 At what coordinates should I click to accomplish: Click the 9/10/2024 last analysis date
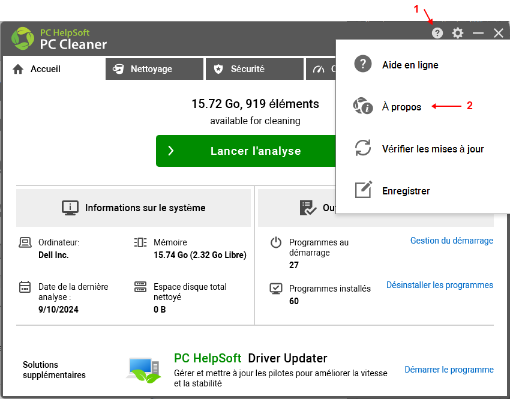[x=59, y=310]
